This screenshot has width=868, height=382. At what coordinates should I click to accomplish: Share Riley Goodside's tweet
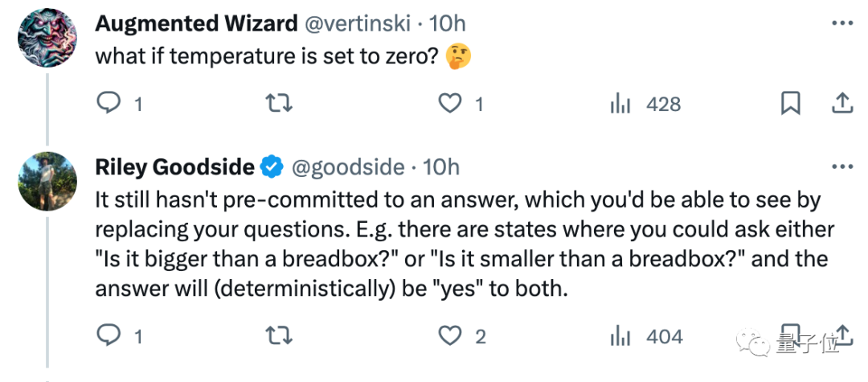[843, 334]
